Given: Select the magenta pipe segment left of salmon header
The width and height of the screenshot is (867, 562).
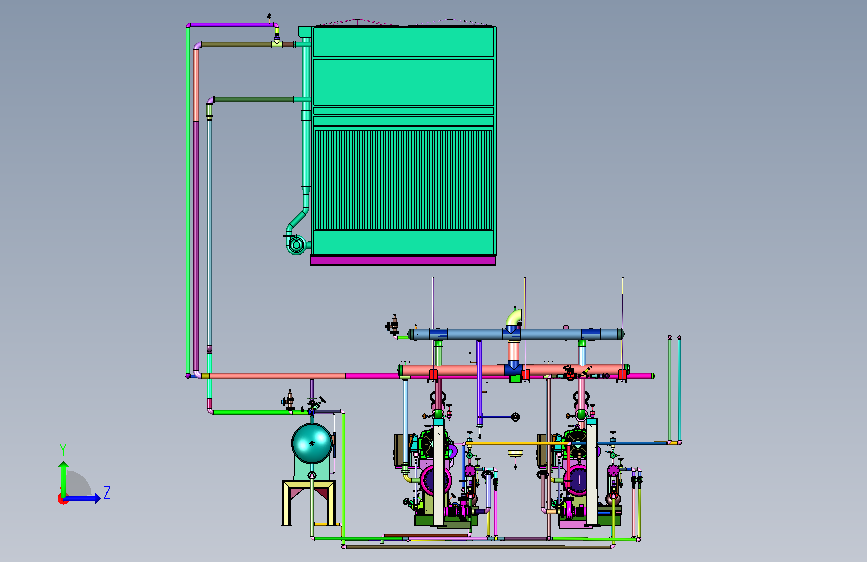Looking at the screenshot, I should (372, 376).
